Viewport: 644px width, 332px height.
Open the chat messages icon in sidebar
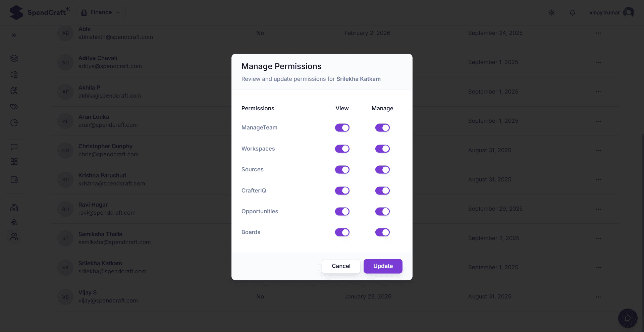pyautogui.click(x=14, y=147)
